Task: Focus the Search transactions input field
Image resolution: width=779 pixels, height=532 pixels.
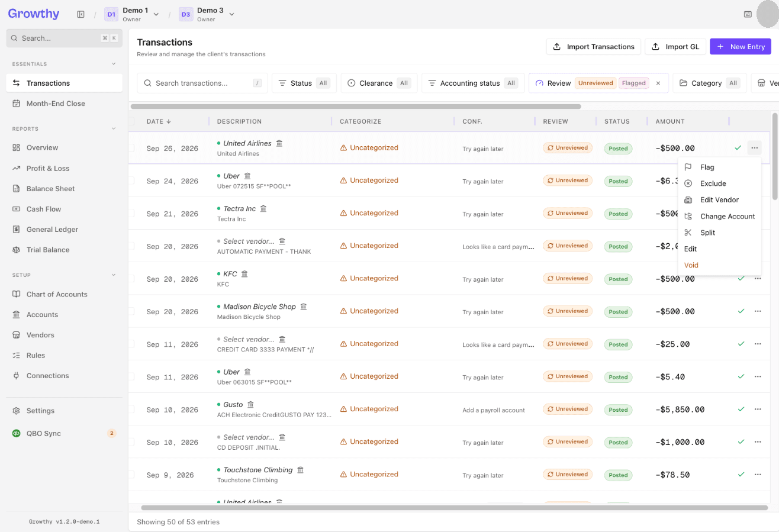Action: click(x=202, y=83)
